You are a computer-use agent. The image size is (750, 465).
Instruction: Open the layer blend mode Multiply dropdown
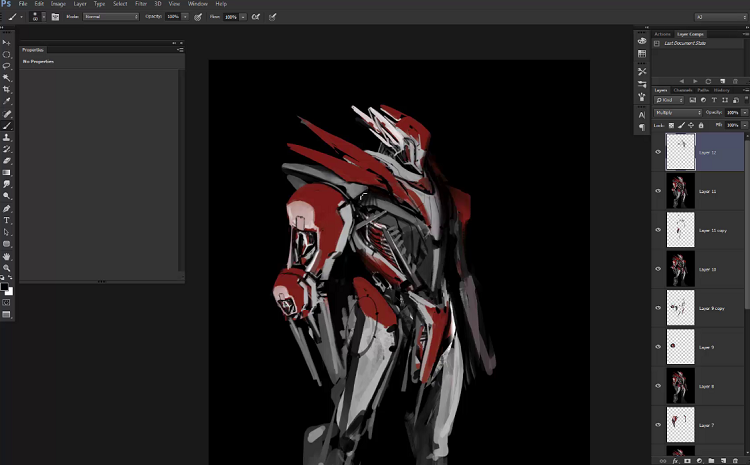pos(678,112)
